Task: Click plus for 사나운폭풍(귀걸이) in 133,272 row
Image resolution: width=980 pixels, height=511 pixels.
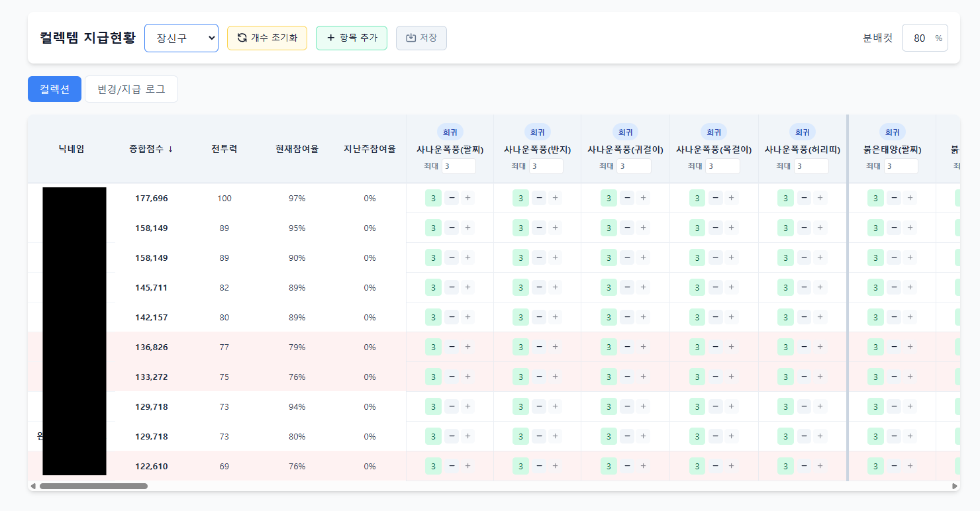Action: (643, 377)
